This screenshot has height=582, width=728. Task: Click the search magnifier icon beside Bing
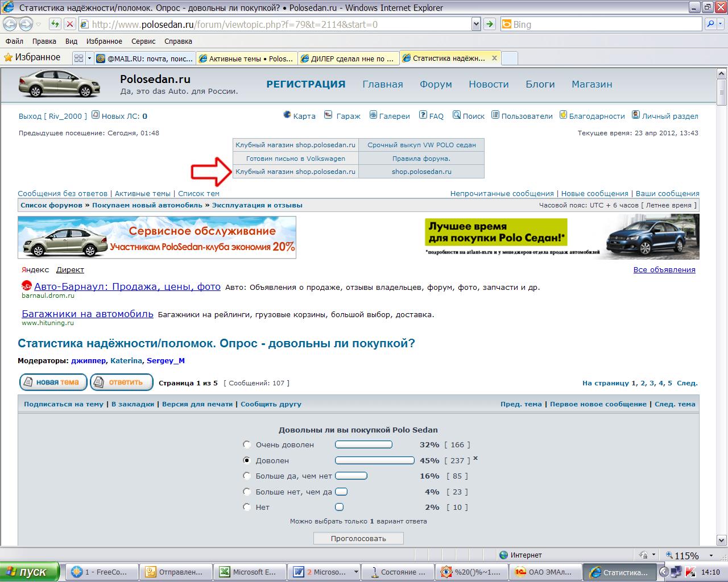(710, 24)
